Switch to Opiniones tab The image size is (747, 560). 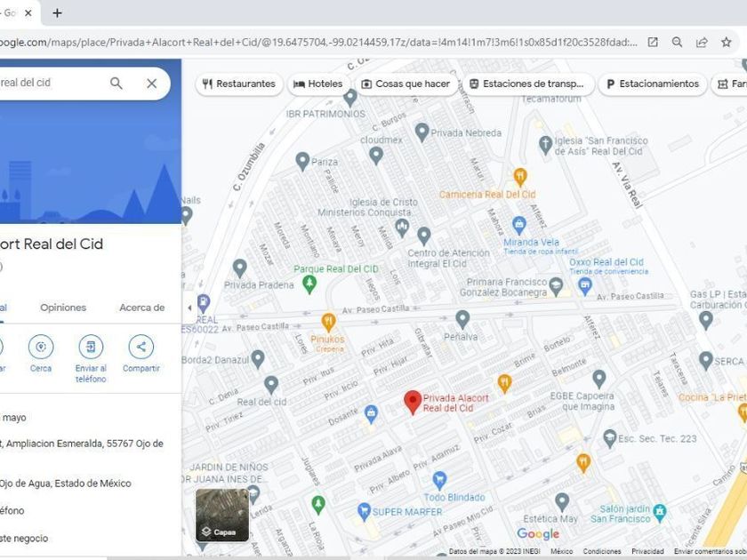(x=63, y=308)
